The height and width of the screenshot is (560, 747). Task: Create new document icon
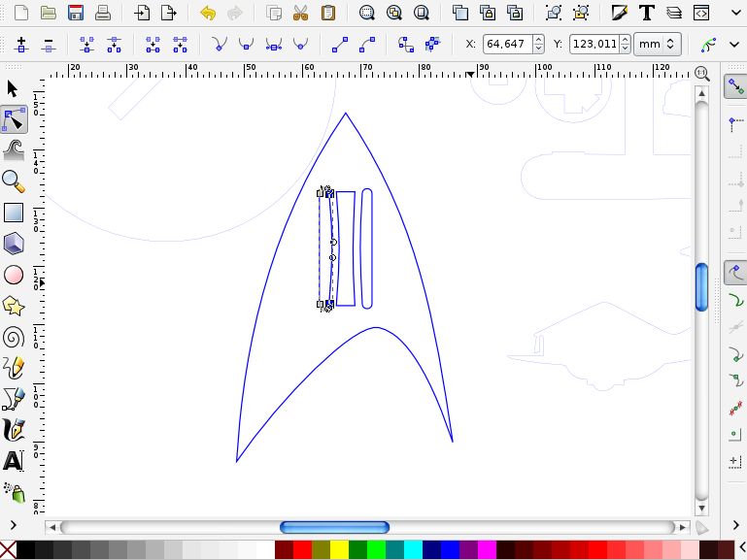[x=21, y=13]
